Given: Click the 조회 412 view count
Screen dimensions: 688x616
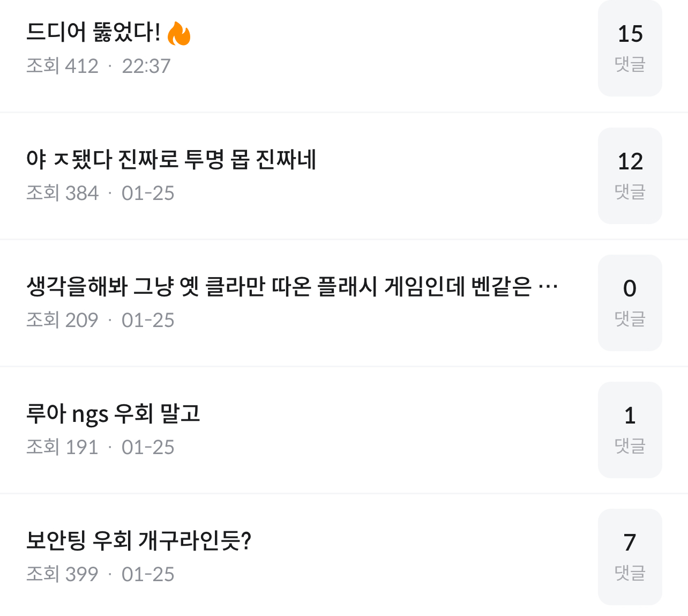Looking at the screenshot, I should (x=62, y=66).
